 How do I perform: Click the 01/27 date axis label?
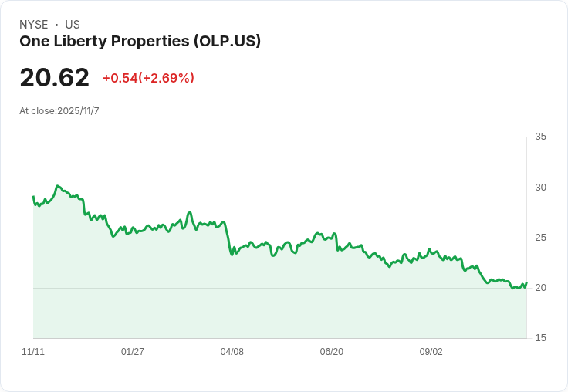[x=133, y=351]
